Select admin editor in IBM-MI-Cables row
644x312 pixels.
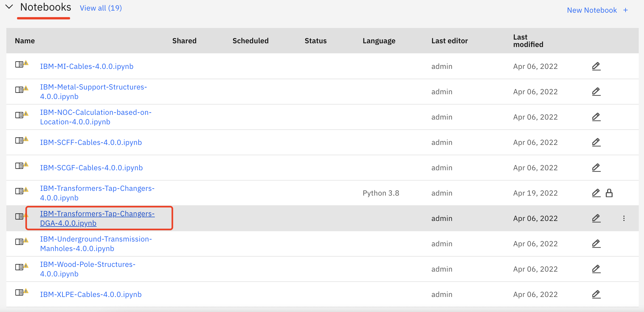pyautogui.click(x=442, y=66)
